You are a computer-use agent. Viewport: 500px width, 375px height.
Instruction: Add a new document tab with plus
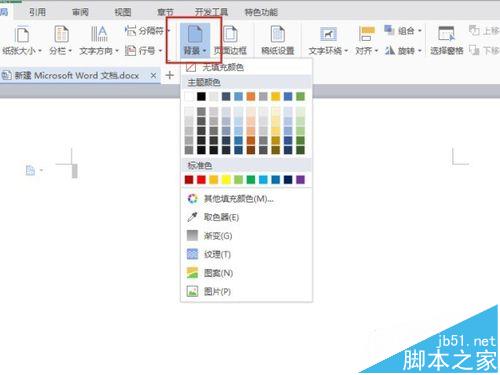pos(170,75)
